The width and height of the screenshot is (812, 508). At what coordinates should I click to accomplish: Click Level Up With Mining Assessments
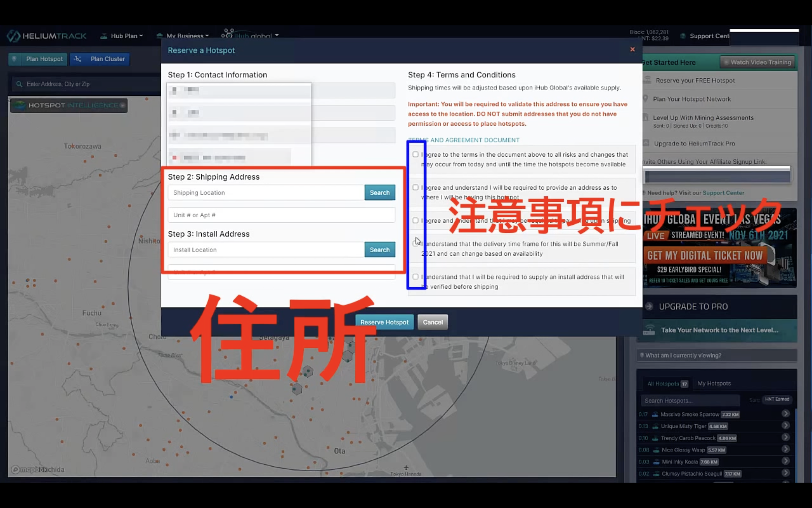[x=703, y=118]
